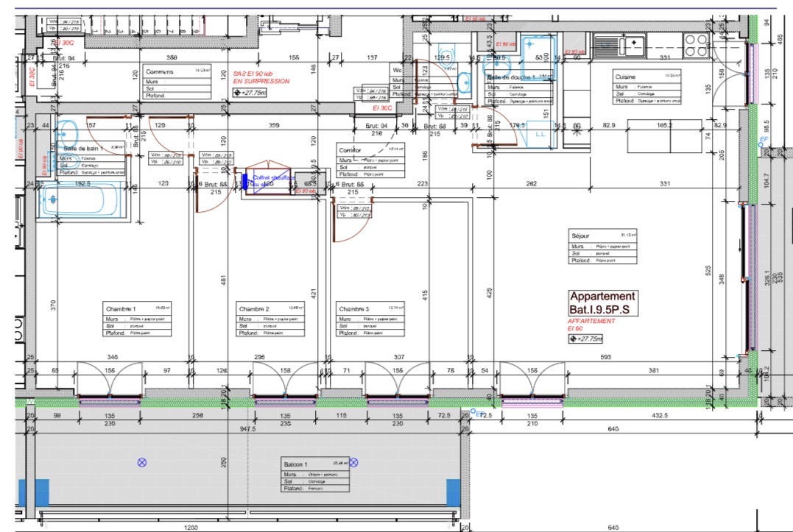Select the four-burner cooktop symbol in Cuisine
Viewport: 793px width, 532px height.
coord(696,46)
